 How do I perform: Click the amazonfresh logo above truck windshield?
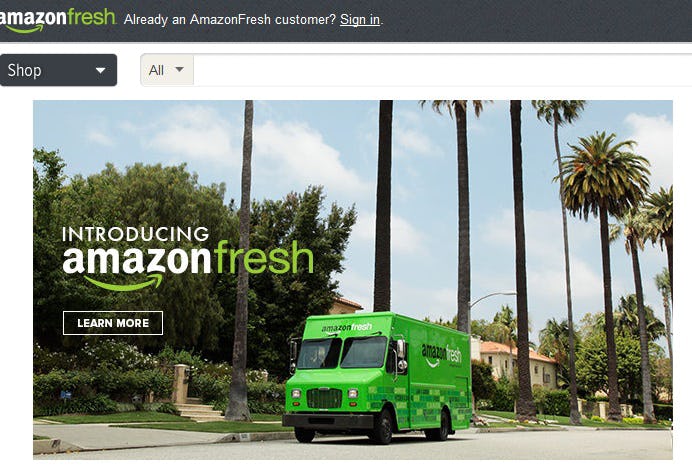click(x=347, y=328)
